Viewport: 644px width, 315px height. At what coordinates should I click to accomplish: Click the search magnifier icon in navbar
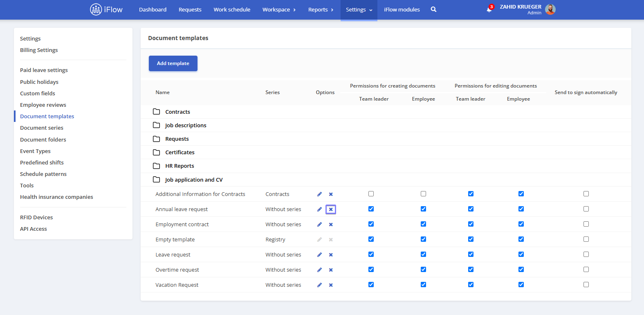(x=433, y=9)
